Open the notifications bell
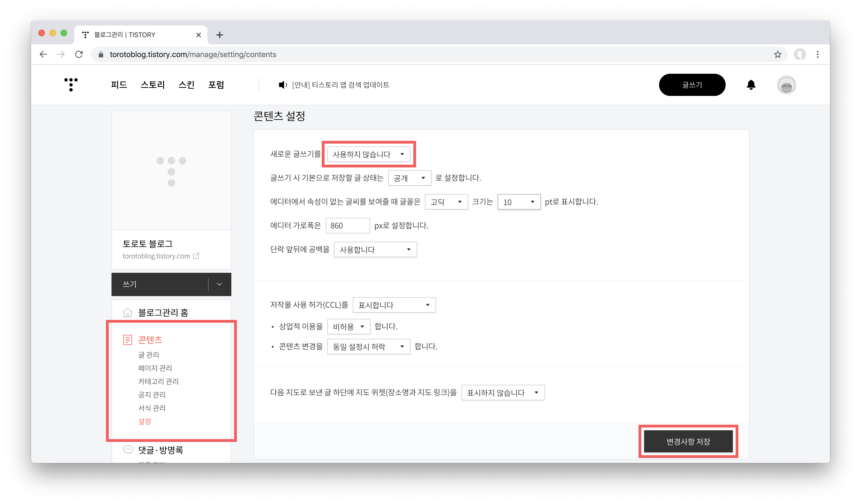This screenshot has width=861, height=504. (751, 85)
